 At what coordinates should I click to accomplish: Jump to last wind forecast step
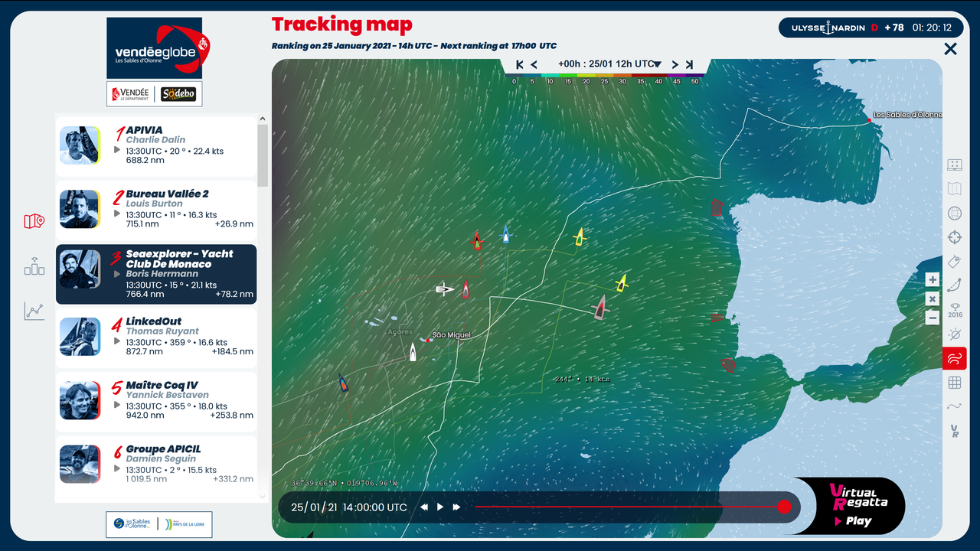(x=689, y=64)
